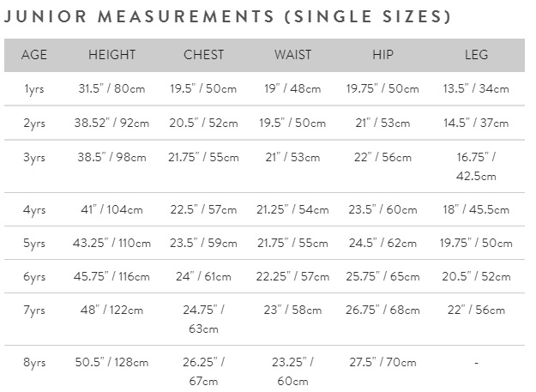Select the LEG column header
Screen dimensions: 536x392
pos(476,55)
